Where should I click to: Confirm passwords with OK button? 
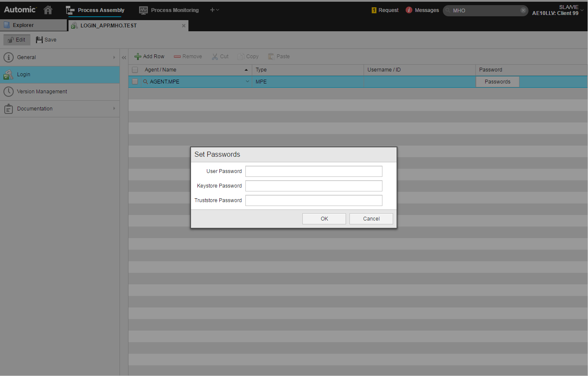[324, 219]
